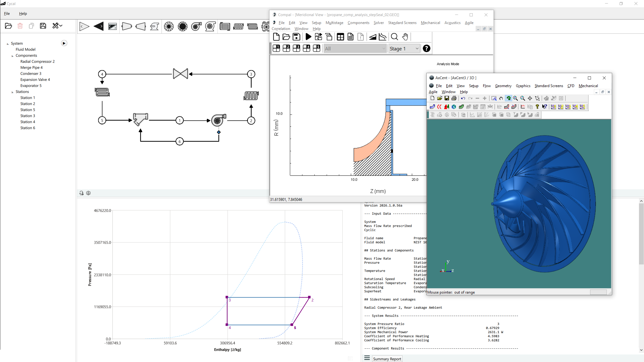Click the save disk icon in Cycal toolbar

(43, 26)
